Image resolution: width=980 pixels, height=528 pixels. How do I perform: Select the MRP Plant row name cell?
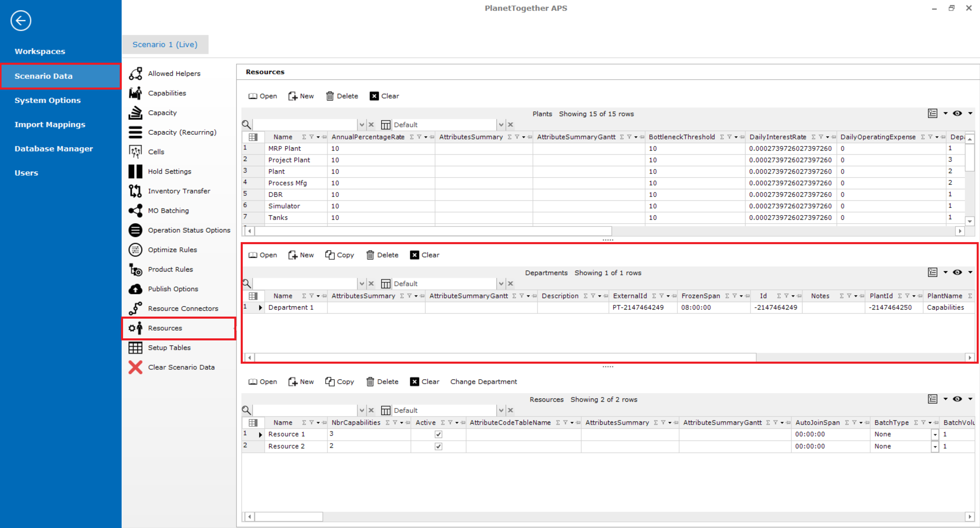[x=296, y=148]
